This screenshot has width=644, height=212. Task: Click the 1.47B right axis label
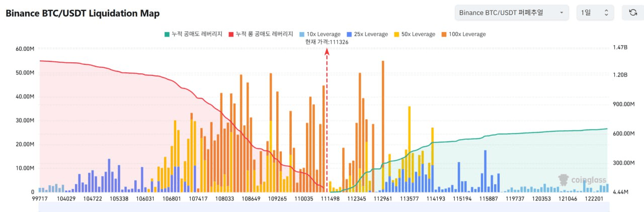[621, 47]
